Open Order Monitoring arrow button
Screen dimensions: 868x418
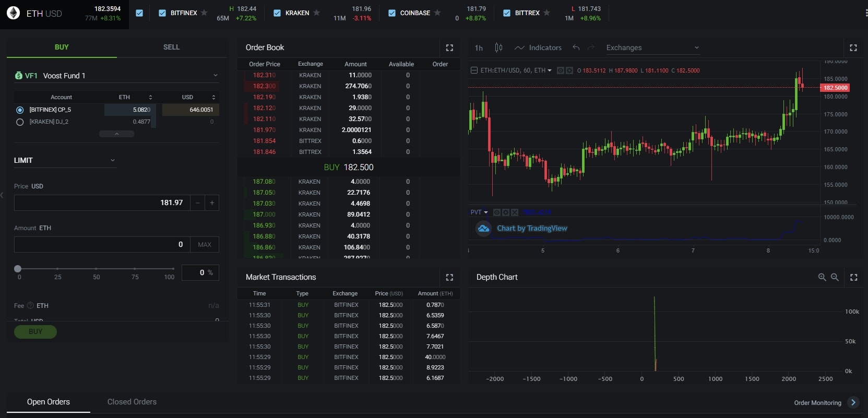tap(853, 402)
